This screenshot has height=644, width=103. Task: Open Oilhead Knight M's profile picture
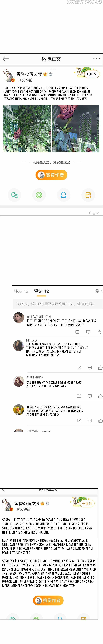(19, 318)
